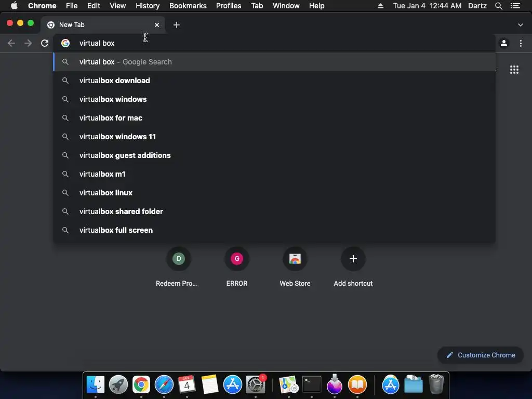Image resolution: width=532 pixels, height=399 pixels.
Task: Open the Google apps grid
Action: click(514, 70)
